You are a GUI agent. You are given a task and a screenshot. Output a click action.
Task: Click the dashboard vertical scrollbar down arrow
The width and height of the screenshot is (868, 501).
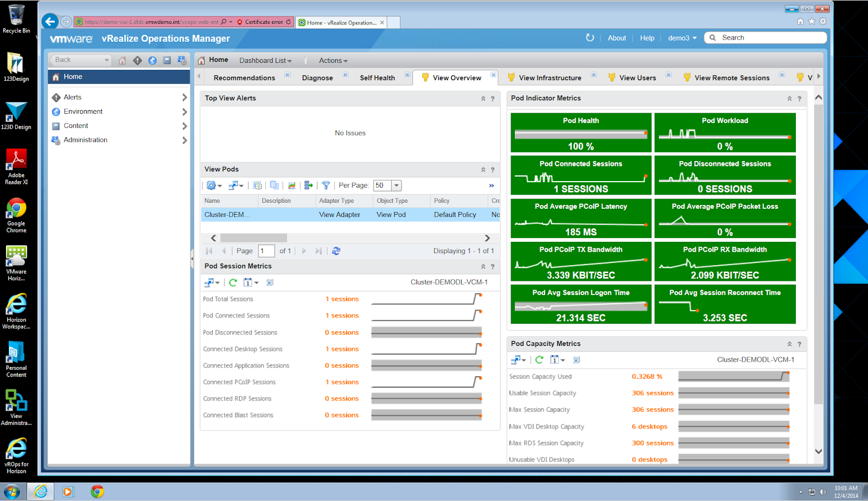819,451
